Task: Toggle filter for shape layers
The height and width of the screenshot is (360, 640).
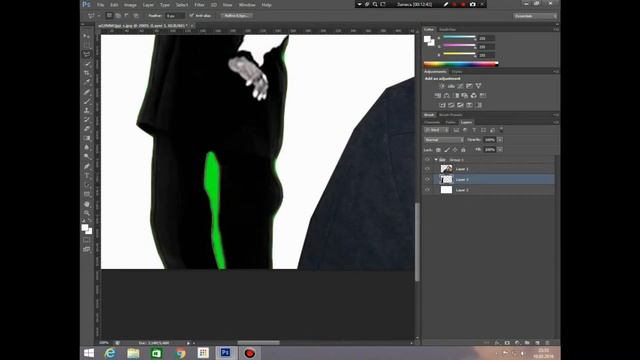Action: pos(483,130)
